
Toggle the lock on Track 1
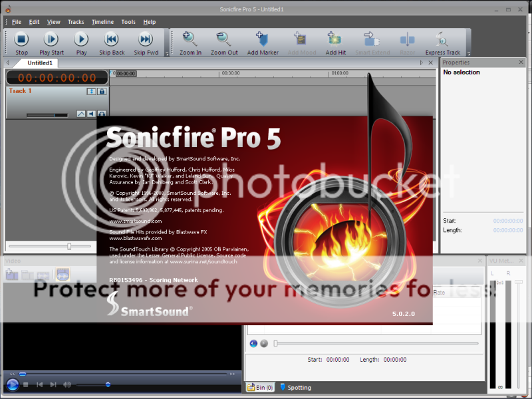pyautogui.click(x=102, y=92)
